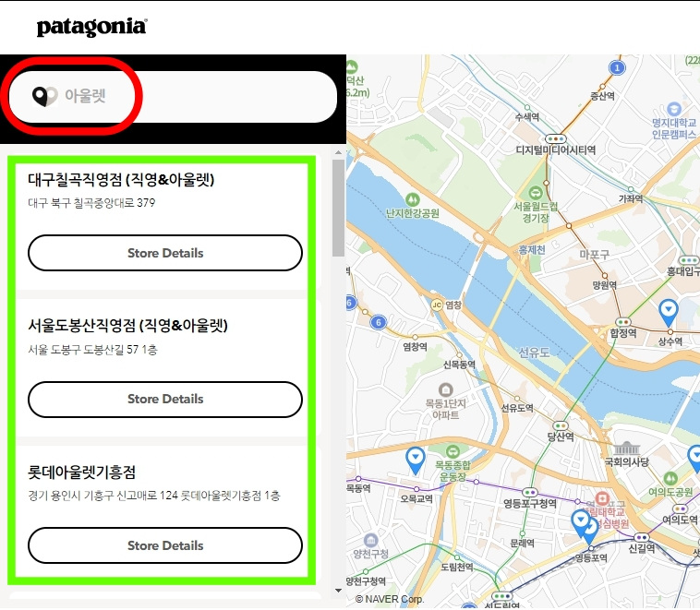Screen dimensions: 700x610
Task: Click the 홍대입구 station marker
Action: (688, 260)
